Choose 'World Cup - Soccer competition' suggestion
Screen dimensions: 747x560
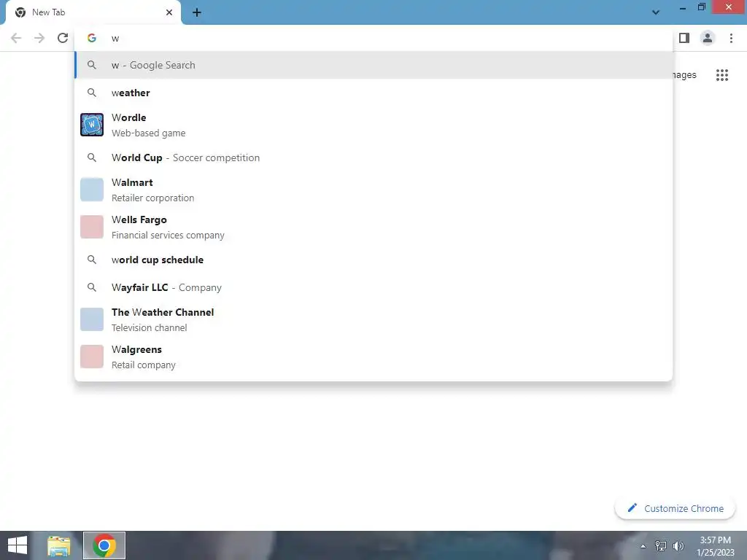pyautogui.click(x=373, y=157)
